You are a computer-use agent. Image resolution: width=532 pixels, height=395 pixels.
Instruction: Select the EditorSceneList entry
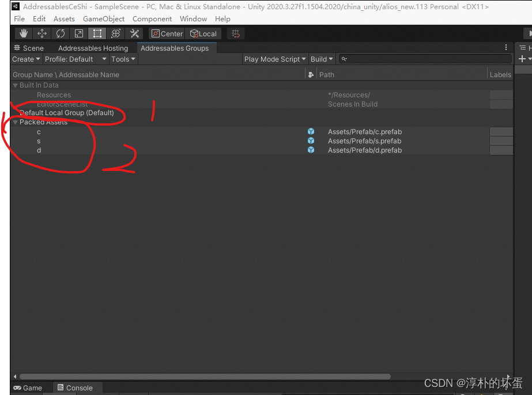tap(62, 104)
